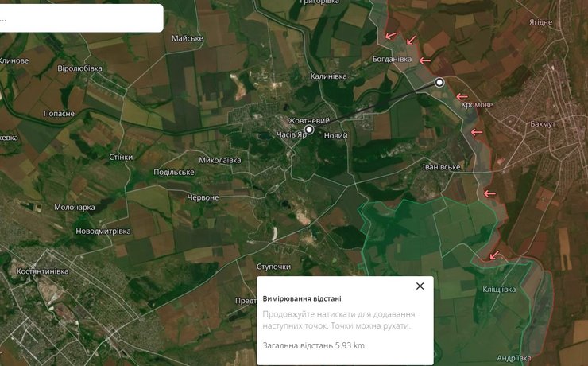
Task: Click red arrow directly above Хромове label
Action: 462,96
